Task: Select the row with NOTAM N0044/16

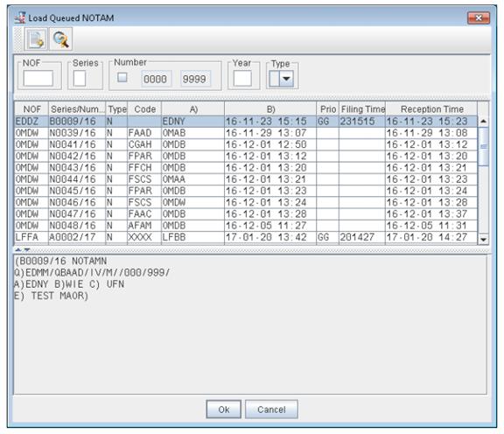Action: [x=246, y=179]
